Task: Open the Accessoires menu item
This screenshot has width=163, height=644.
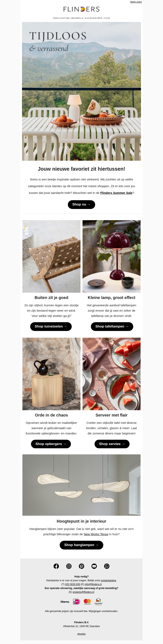Action: pos(94,18)
